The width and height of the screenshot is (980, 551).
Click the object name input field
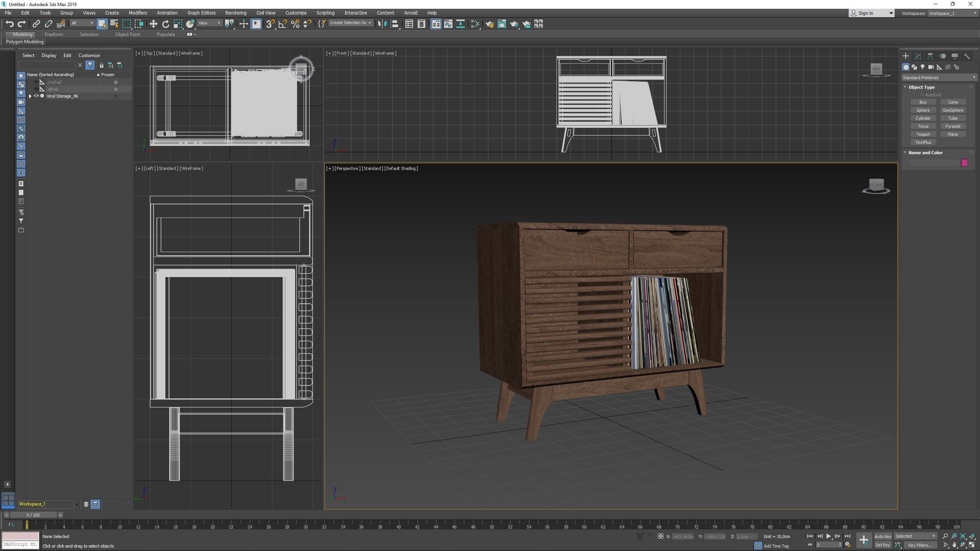coord(934,163)
